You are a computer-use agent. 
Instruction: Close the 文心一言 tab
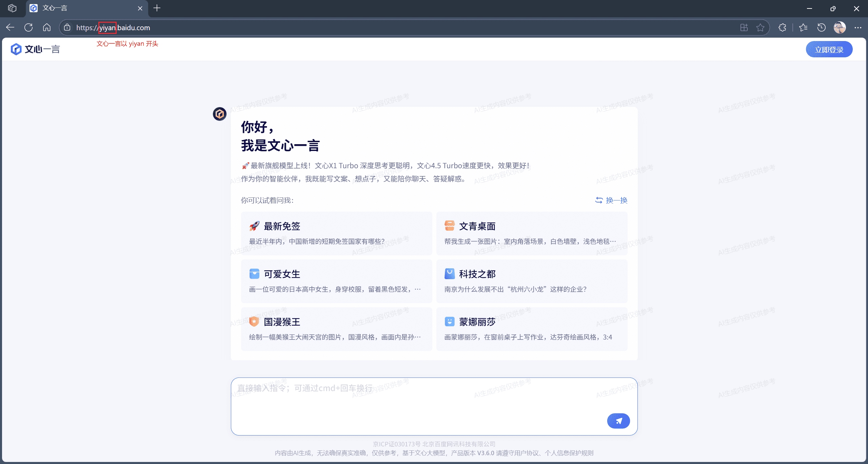pyautogui.click(x=140, y=8)
